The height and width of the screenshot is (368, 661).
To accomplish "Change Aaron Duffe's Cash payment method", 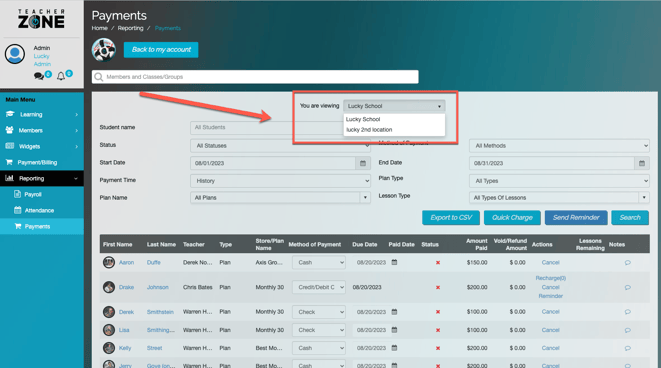I will click(x=319, y=263).
